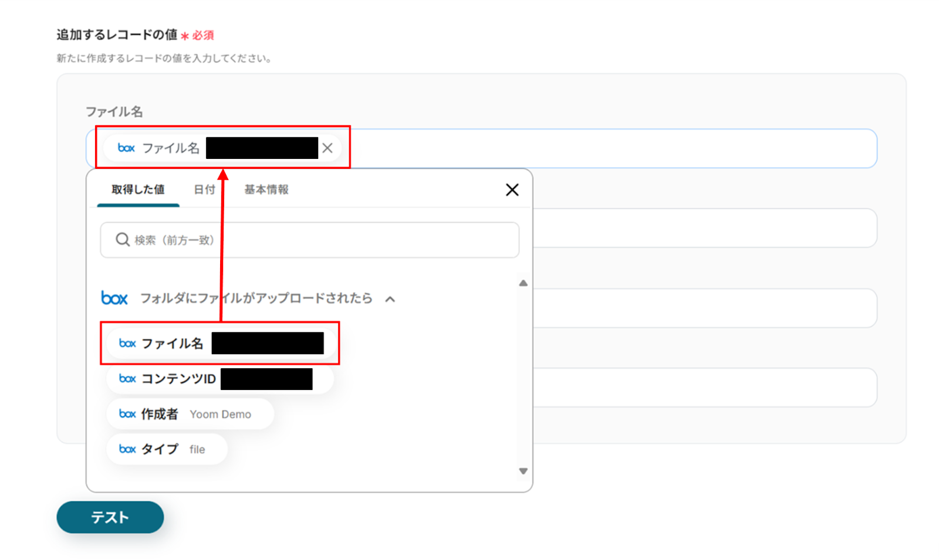This screenshot has height=560, width=939.
Task: Switch to the 取得した値 tab
Action: click(x=138, y=190)
